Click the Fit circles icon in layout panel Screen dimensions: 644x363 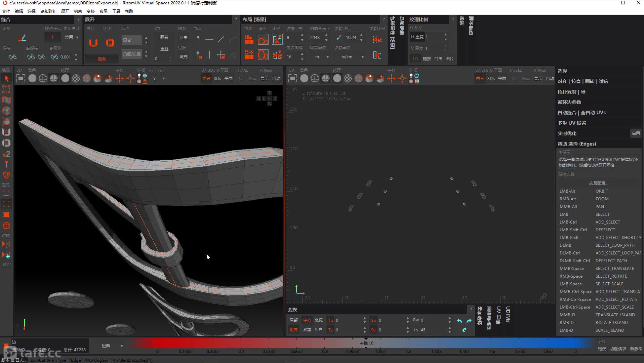click(263, 39)
